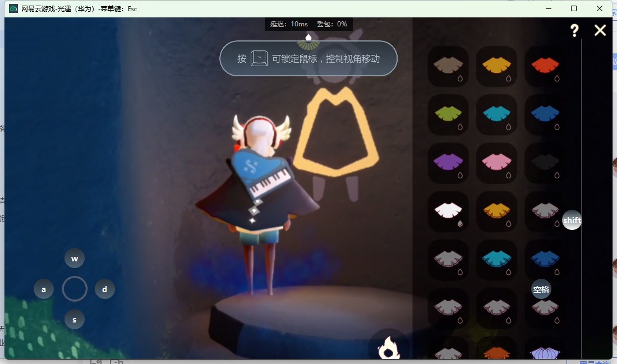Choose the gray cape below the 空格 key
The height and width of the screenshot is (364, 617).
click(545, 308)
